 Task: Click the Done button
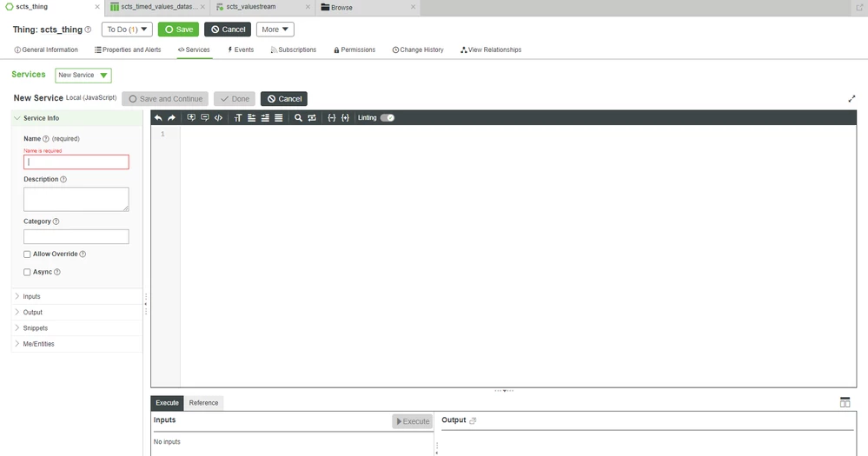[235, 99]
